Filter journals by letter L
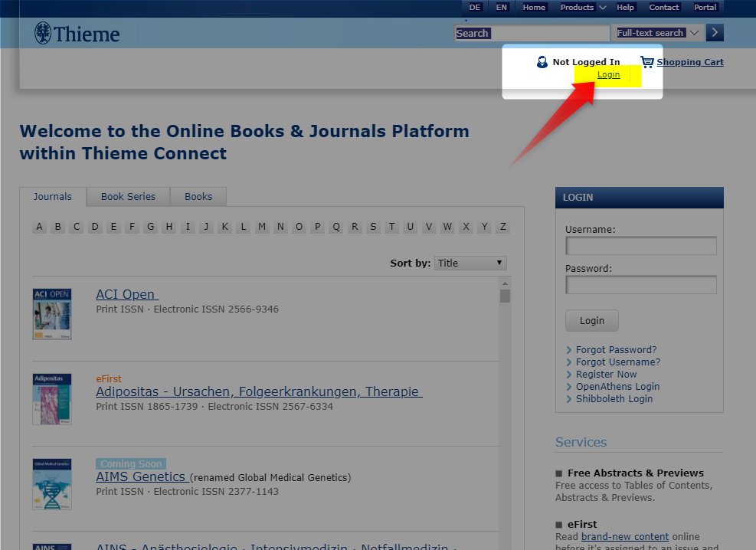This screenshot has height=550, width=756. (244, 227)
